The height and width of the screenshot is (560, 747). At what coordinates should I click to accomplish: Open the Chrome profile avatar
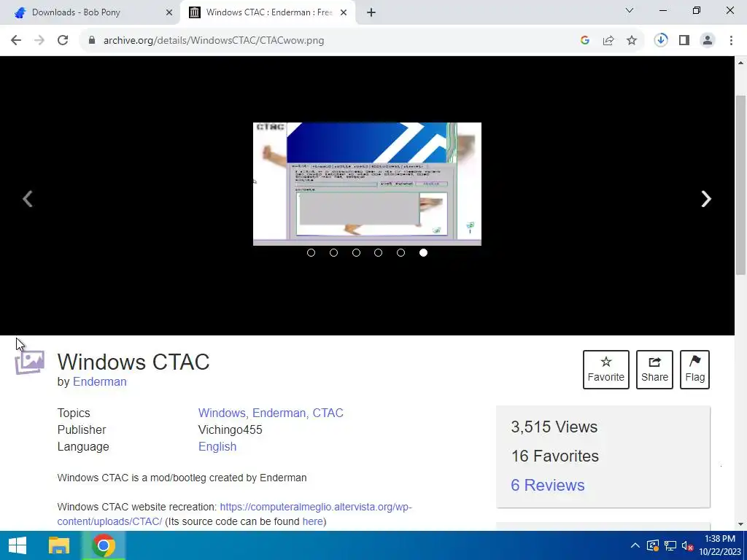coord(708,41)
